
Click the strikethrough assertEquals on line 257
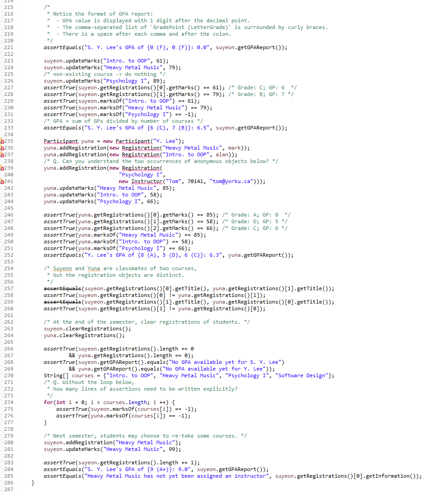pyautogui.click(x=62, y=288)
